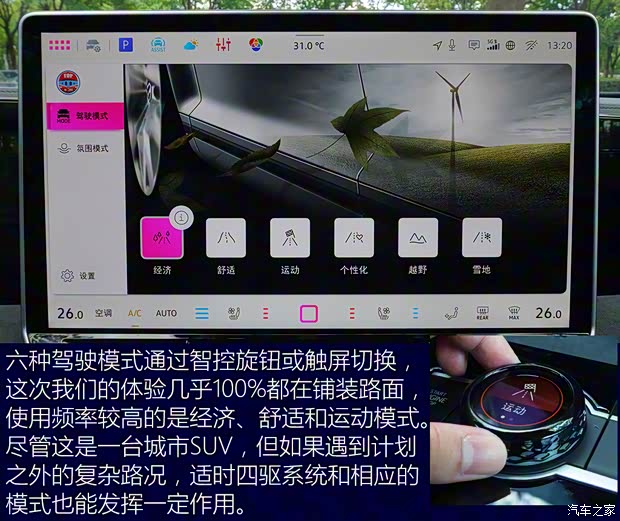Viewport: 620px width, 521px height.
Task: Select the 经济 driving mode tile
Action: 162,238
